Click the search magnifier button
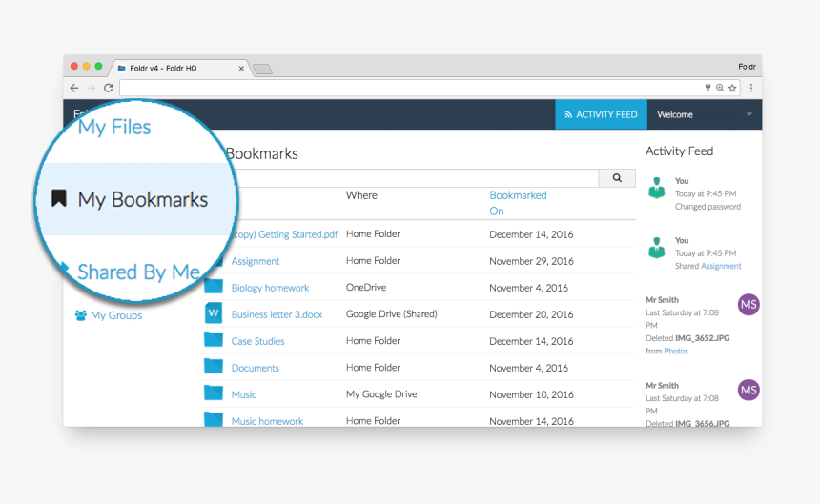This screenshot has width=820, height=504. (617, 178)
